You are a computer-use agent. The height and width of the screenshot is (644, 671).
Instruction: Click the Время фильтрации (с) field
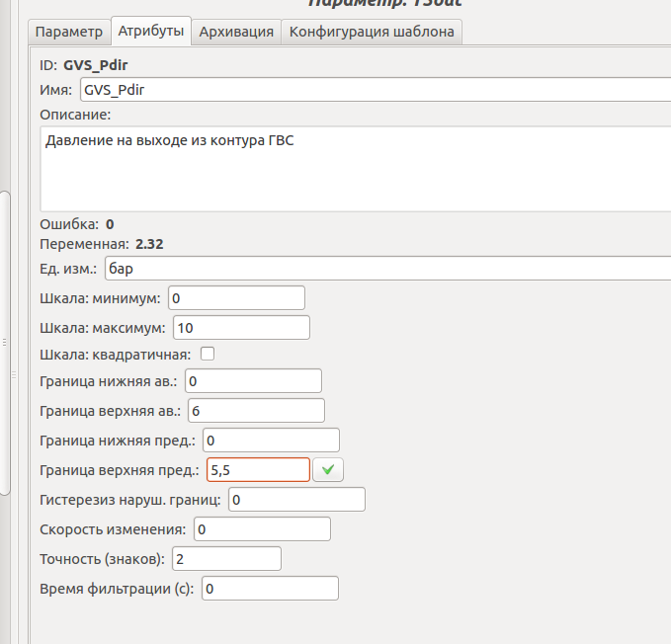[x=270, y=589]
